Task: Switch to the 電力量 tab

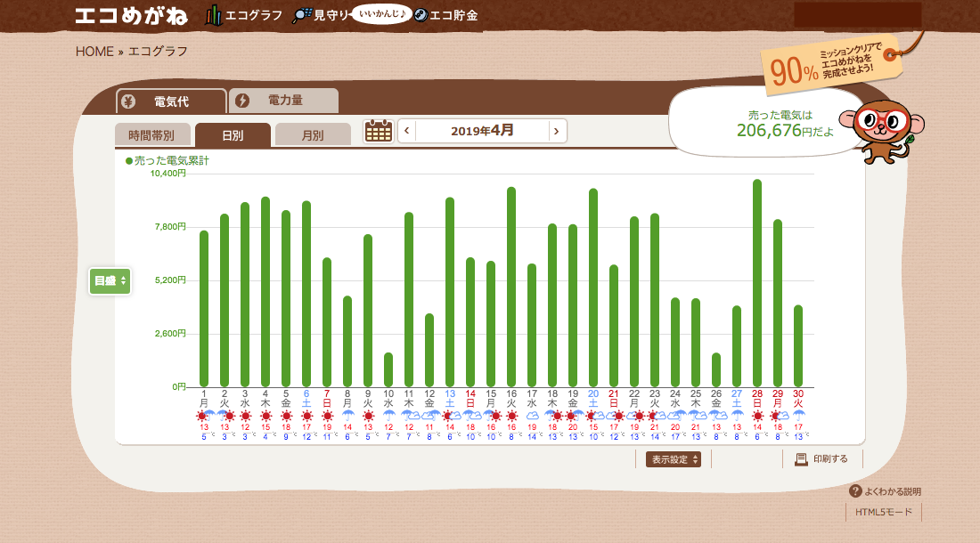Action: point(284,101)
